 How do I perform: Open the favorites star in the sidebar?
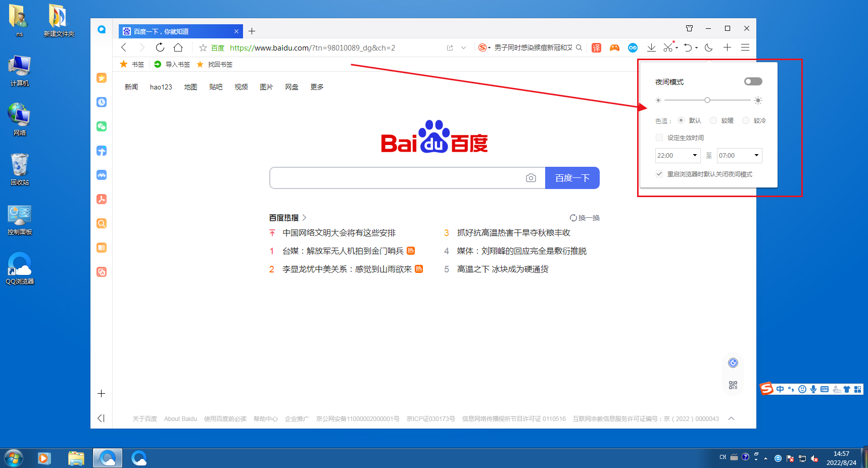coord(102,78)
